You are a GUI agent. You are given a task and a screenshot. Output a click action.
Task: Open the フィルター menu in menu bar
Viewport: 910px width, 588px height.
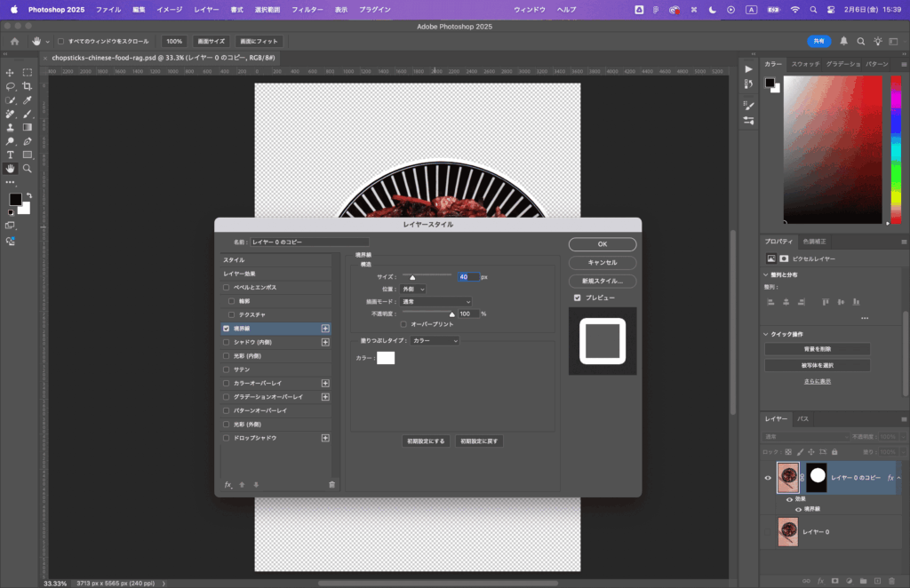(307, 9)
